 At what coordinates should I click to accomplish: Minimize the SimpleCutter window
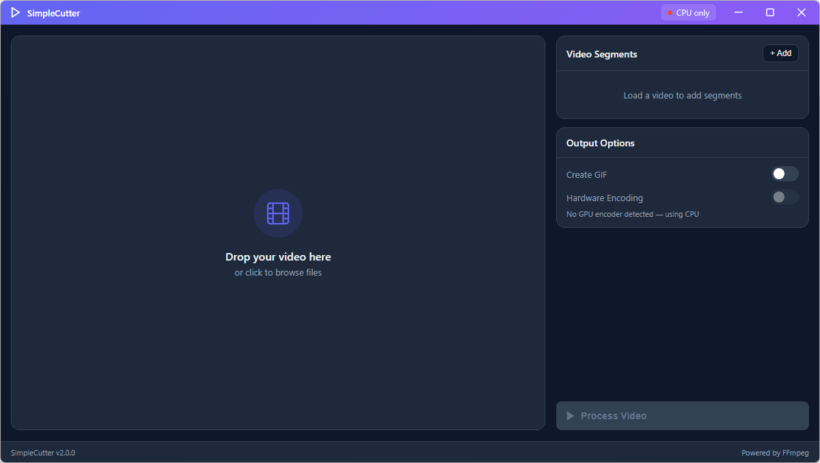pos(739,13)
